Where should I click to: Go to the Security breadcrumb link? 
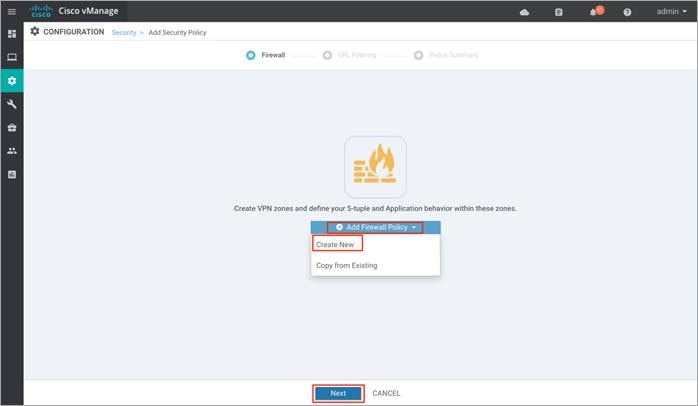(x=124, y=32)
